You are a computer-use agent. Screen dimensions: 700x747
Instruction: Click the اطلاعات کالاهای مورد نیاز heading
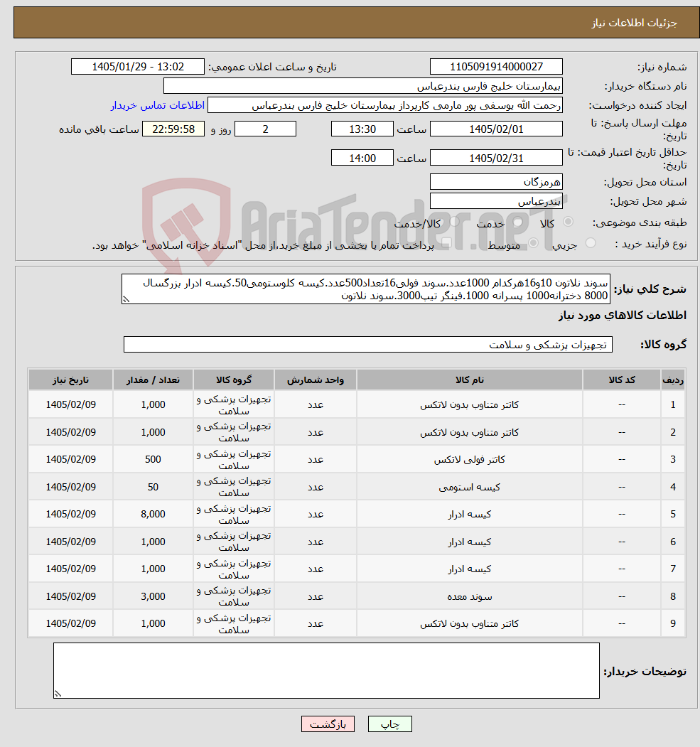623,316
